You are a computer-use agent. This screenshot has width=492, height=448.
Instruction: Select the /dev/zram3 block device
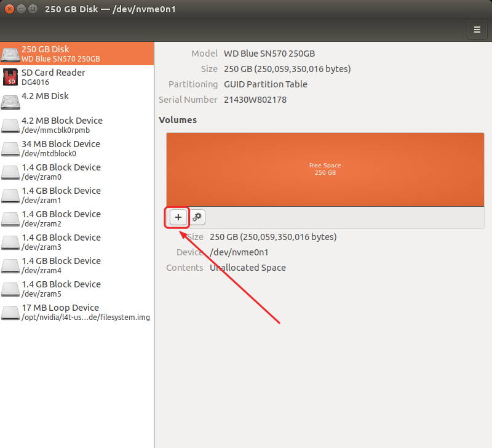coord(77,242)
